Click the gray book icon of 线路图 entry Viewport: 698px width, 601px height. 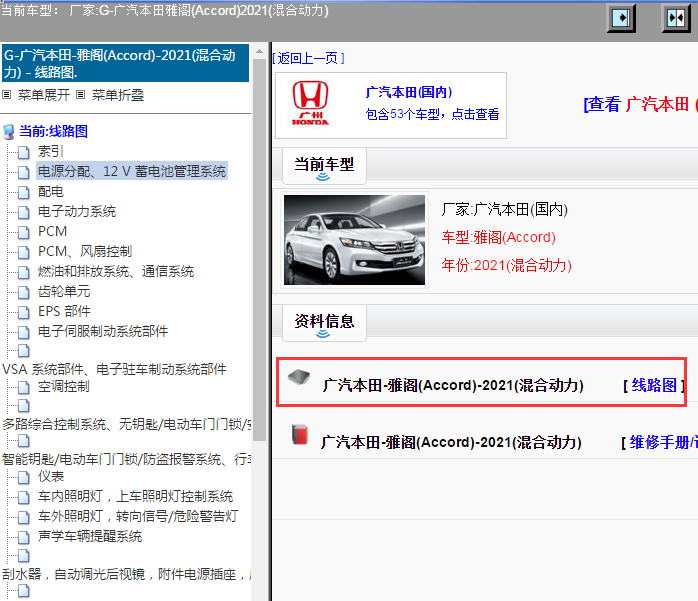click(299, 377)
